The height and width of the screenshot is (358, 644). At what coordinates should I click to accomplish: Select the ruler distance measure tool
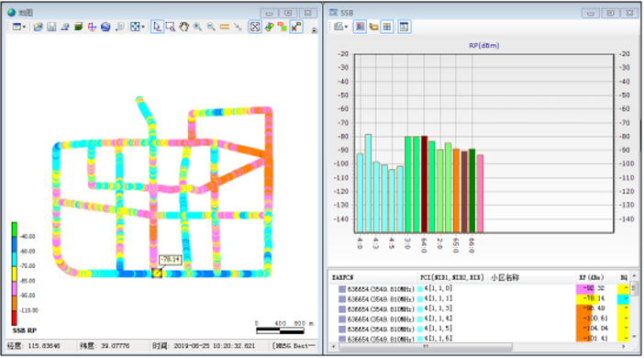pos(225,28)
